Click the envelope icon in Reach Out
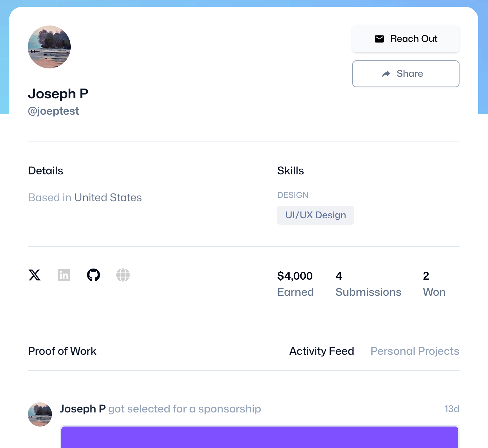Viewport: 488px width, 448px height. click(x=379, y=39)
